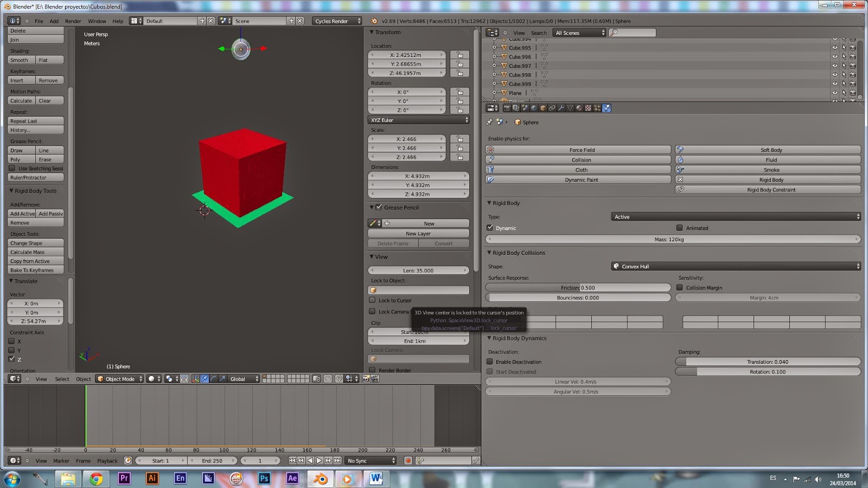Screen dimensions: 868x488
Task: Open the File menu
Action: click(x=38, y=21)
